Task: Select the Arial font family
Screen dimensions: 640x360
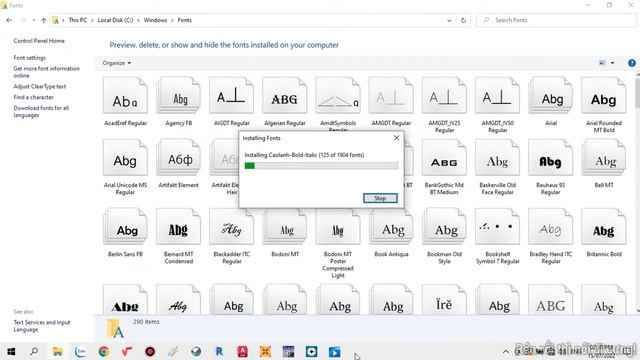Action: point(551,102)
